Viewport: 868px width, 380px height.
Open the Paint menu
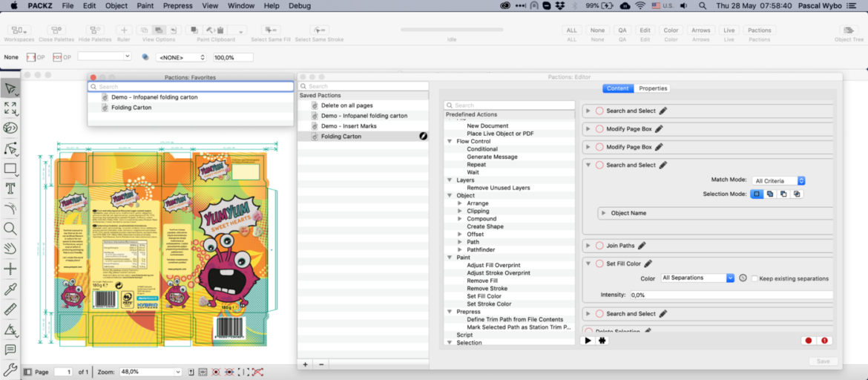145,5
